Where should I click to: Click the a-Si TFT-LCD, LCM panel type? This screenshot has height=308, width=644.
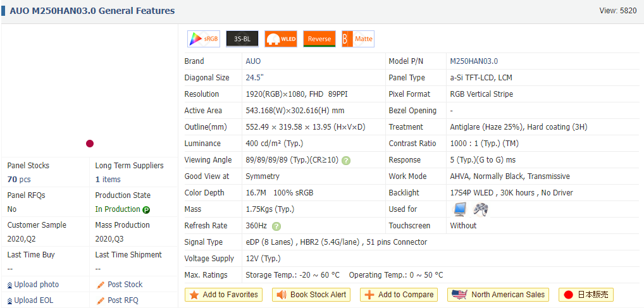481,78
